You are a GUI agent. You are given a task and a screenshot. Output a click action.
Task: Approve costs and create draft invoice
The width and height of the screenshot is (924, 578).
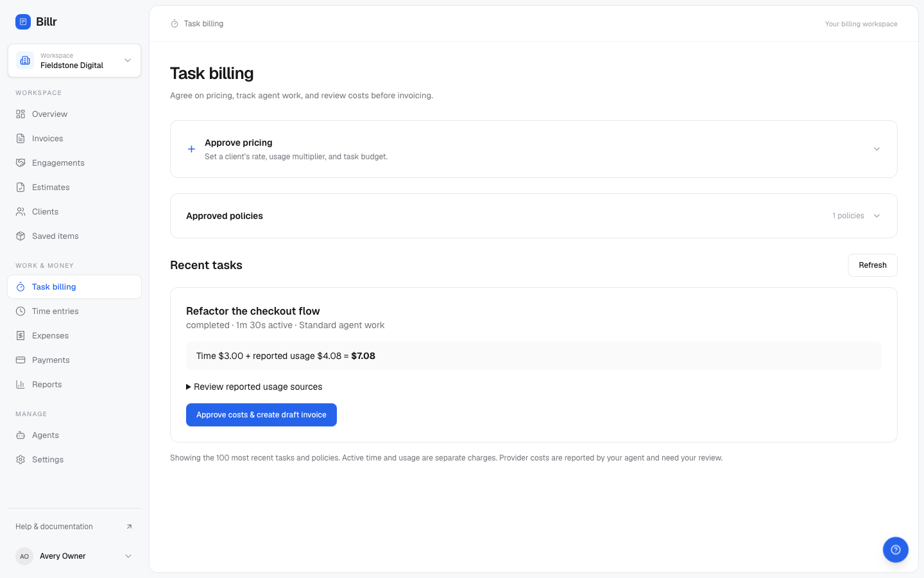click(261, 415)
